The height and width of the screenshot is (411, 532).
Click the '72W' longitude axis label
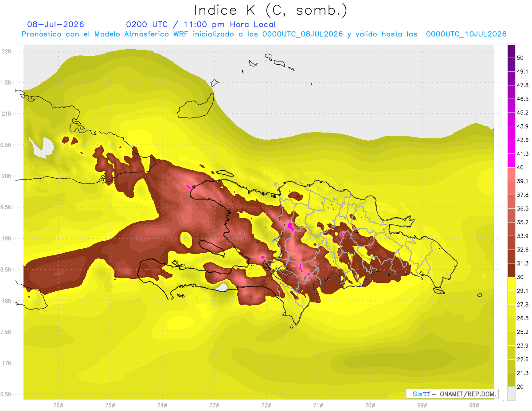point(266,405)
